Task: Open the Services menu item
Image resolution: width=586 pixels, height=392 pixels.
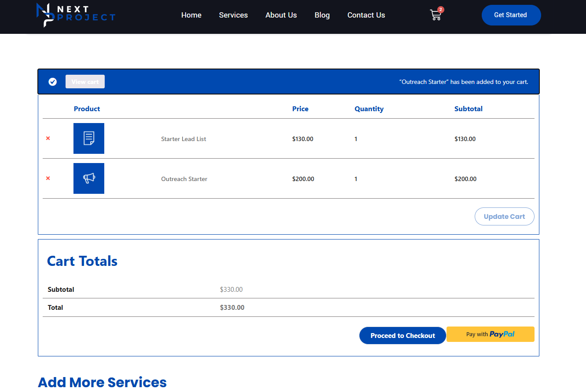Action: (233, 15)
